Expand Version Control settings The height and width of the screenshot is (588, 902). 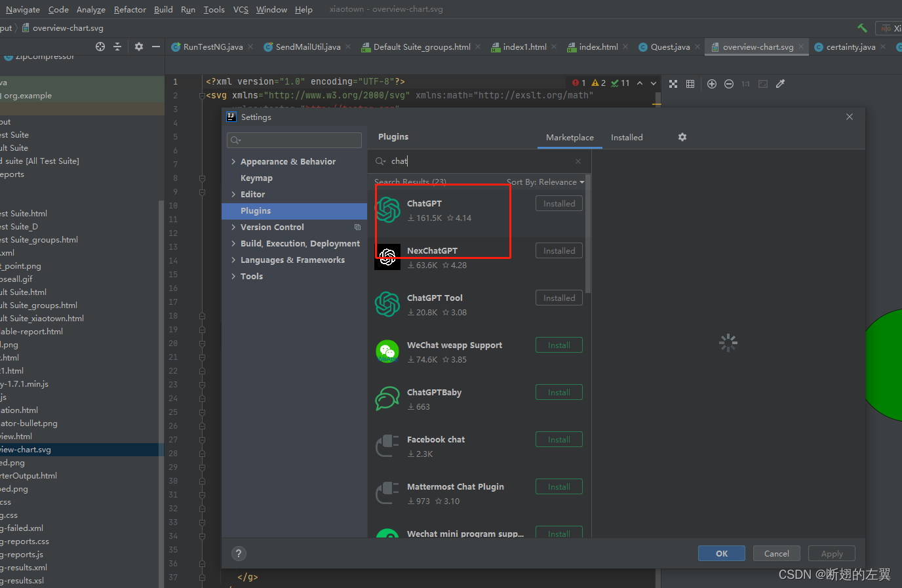pyautogui.click(x=233, y=227)
